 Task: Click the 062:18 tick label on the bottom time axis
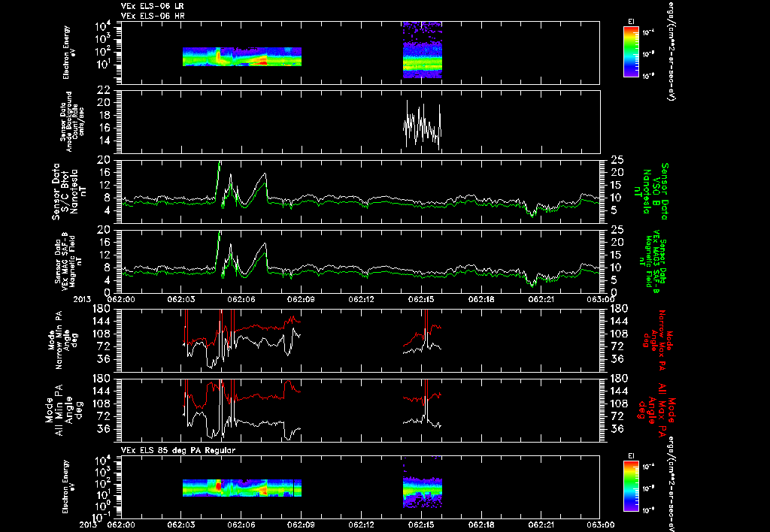point(482,524)
